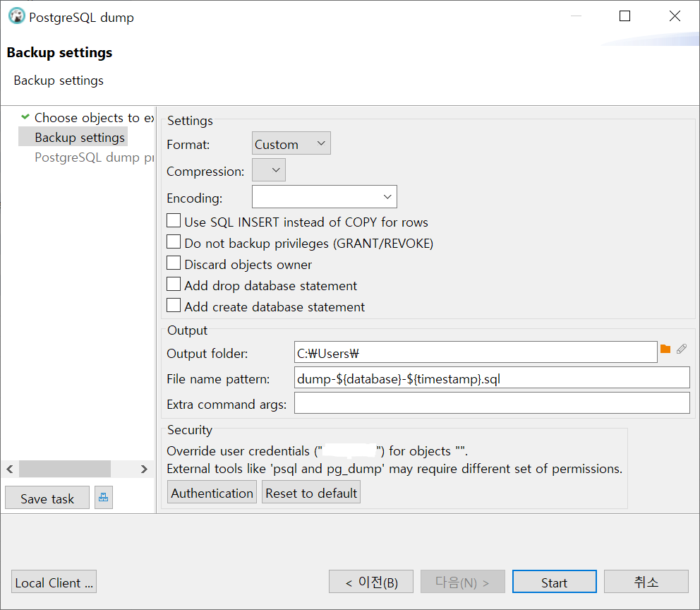Screen dimensions: 700x610
Task: Enable Use SQL INSERT instead of COPY
Action: click(x=174, y=220)
